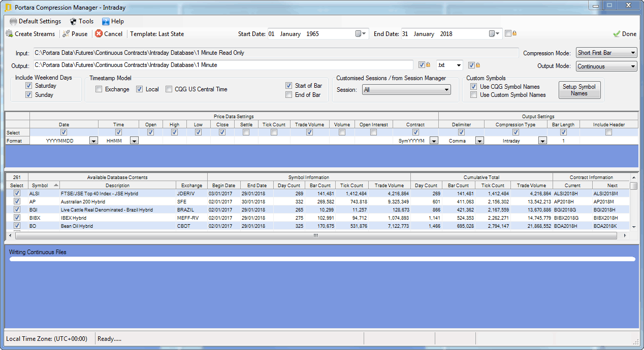The width and height of the screenshot is (644, 350).
Task: Click the Symbol column sort arrow
Action: [56, 186]
